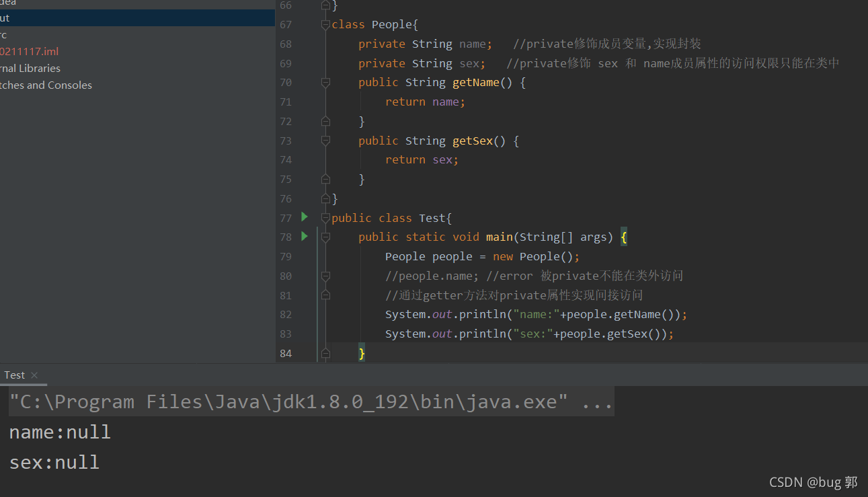Close the Test run tab
The image size is (868, 497).
[x=34, y=375]
